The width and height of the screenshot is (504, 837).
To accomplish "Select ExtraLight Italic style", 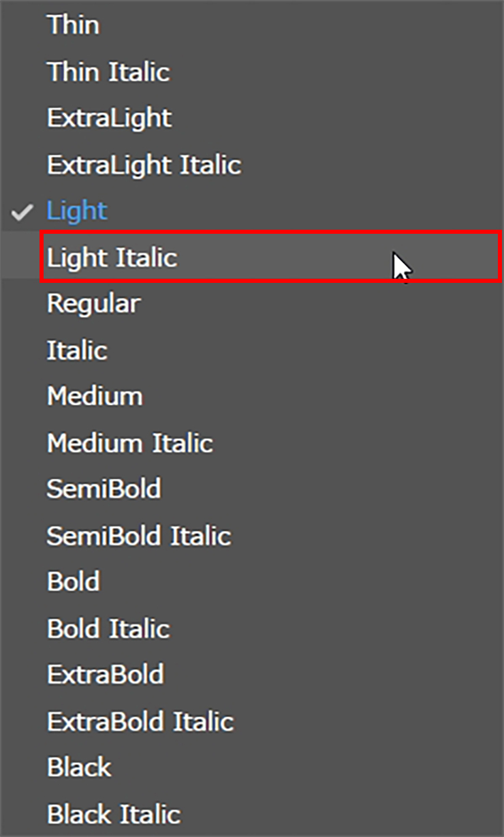I will (x=144, y=165).
